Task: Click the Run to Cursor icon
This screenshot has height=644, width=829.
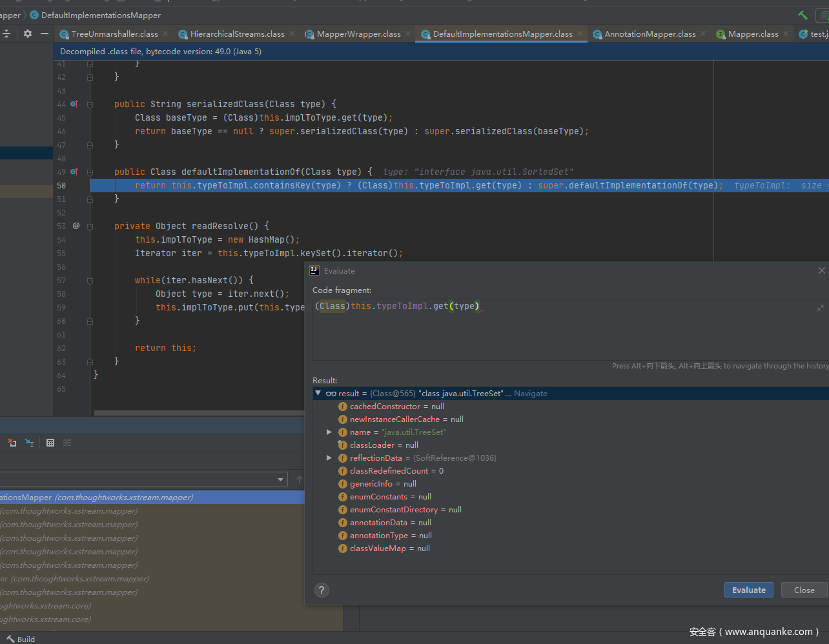Action: point(29,443)
